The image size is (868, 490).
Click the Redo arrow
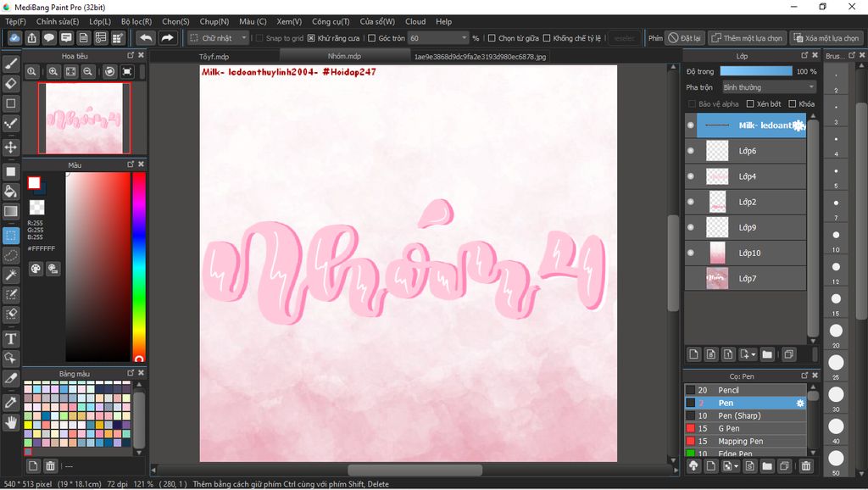[167, 37]
